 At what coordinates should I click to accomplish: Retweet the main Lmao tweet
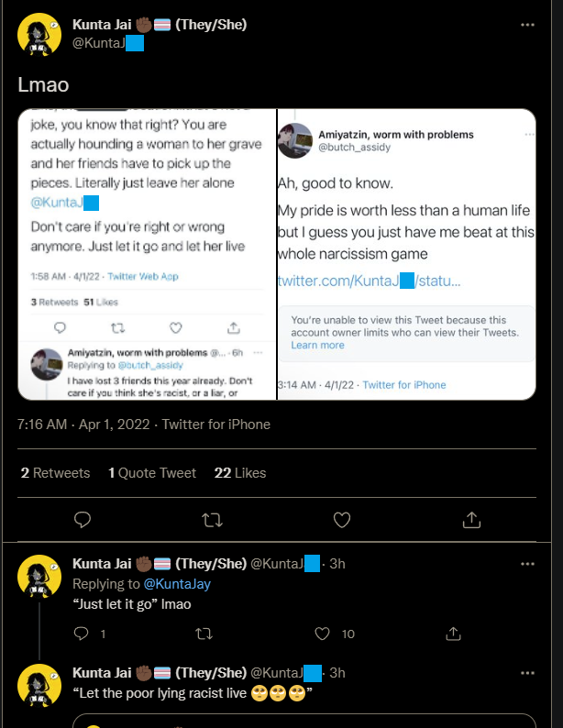point(212,520)
